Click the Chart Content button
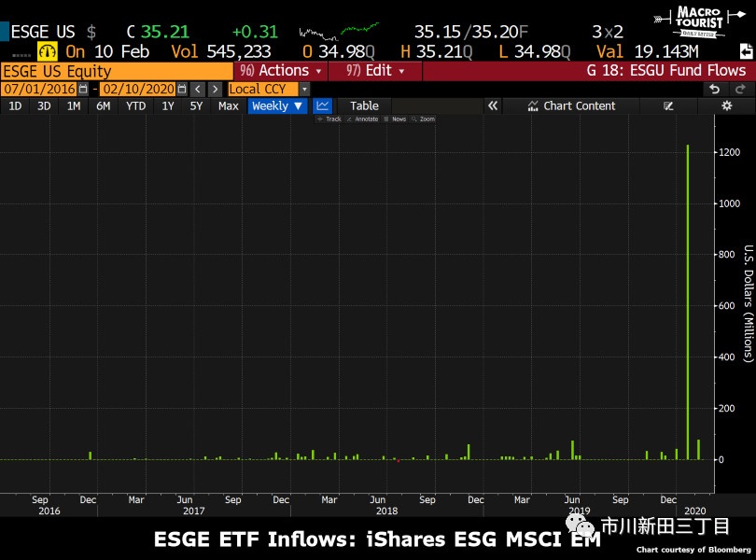 [571, 105]
